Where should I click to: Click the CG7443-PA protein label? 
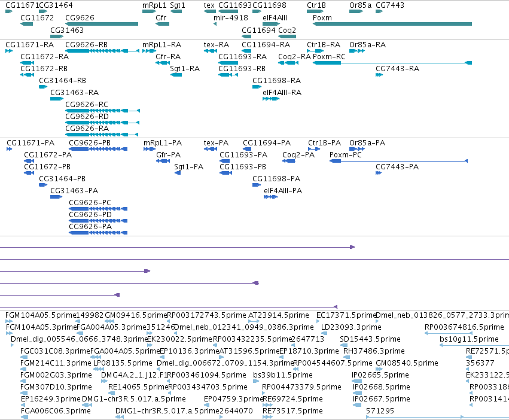[397, 167]
